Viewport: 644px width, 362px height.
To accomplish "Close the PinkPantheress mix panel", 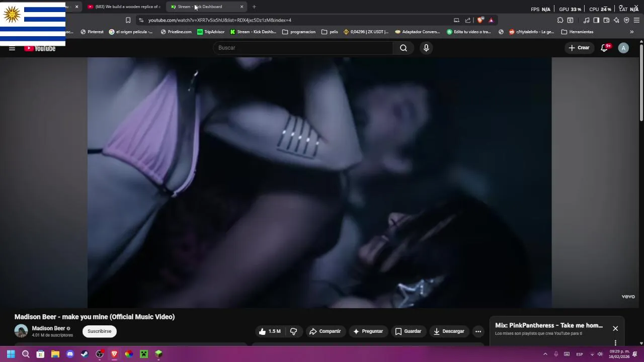I will (x=615, y=328).
